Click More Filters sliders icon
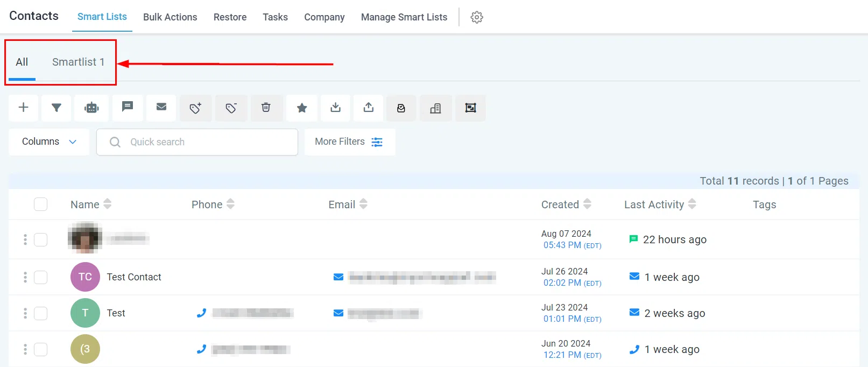The image size is (868, 367). tap(377, 142)
